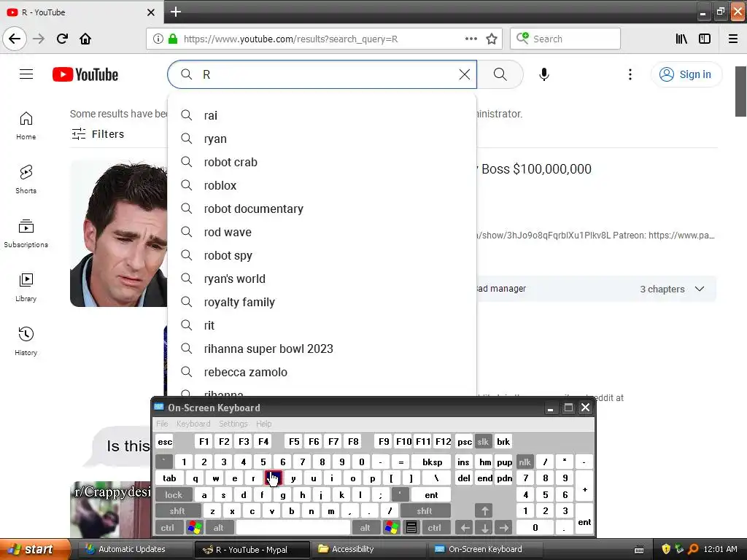Screen dimensions: 747x560
Task: Switch to Accessibility folder taskbar item
Action: point(368,549)
